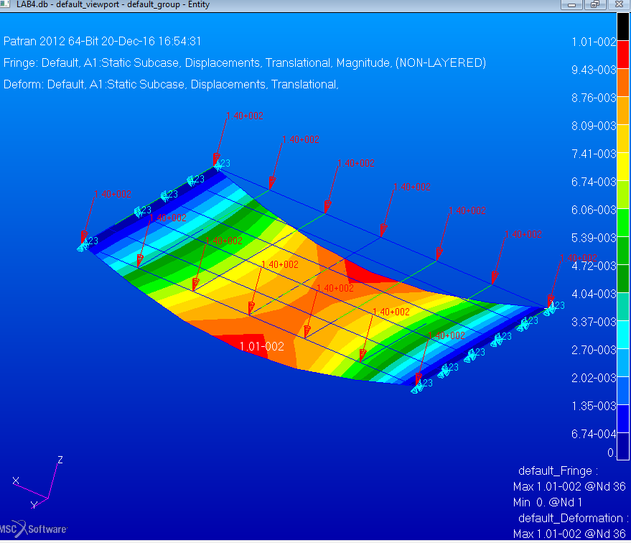Image resolution: width=631 pixels, height=543 pixels.
Task: Click the white 1.01-002 max label on the plate
Action: (262, 347)
